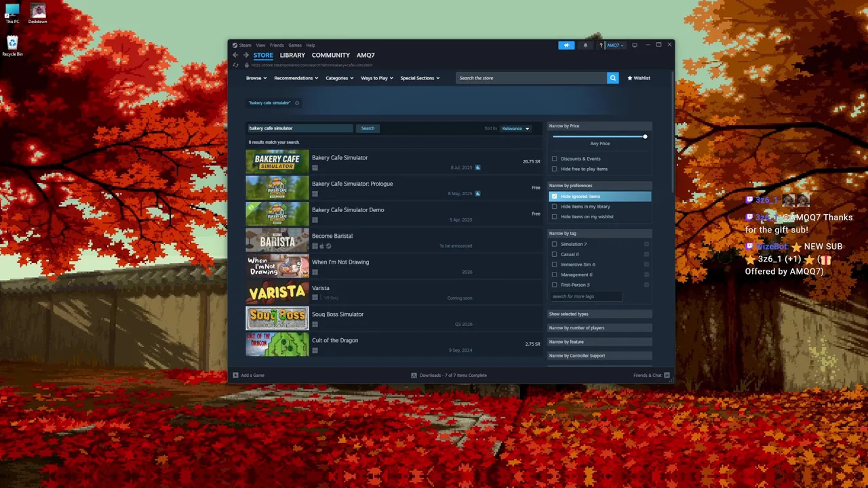Click the "search for more tags" field
The width and height of the screenshot is (868, 488).
(x=586, y=296)
